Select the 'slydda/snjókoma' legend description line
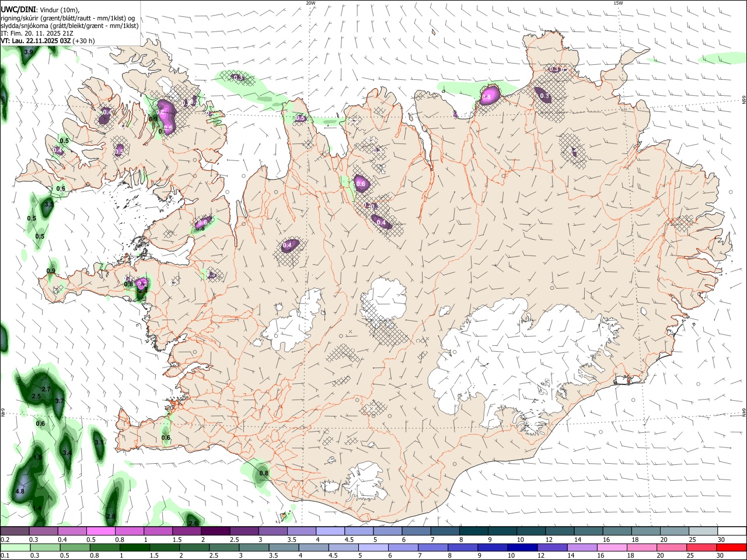747x560 pixels. [x=70, y=26]
